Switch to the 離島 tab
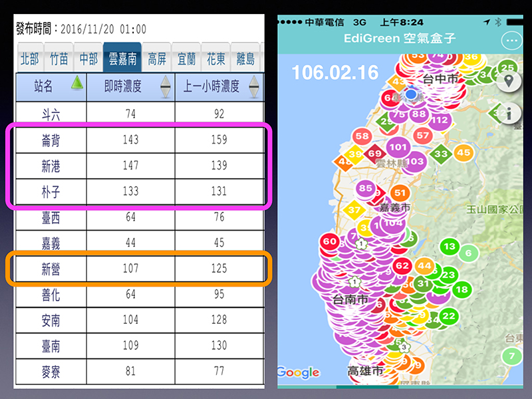Viewport: 532px width, 399px height. pos(245,59)
